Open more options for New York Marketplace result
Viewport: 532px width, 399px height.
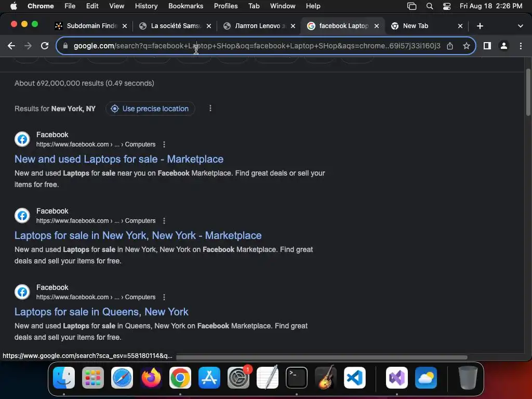[164, 221]
